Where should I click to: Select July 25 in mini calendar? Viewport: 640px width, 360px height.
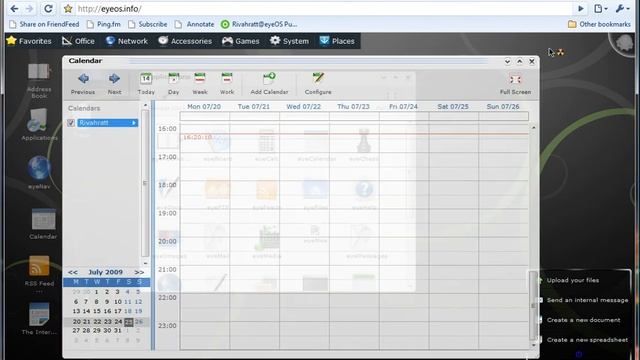point(128,322)
